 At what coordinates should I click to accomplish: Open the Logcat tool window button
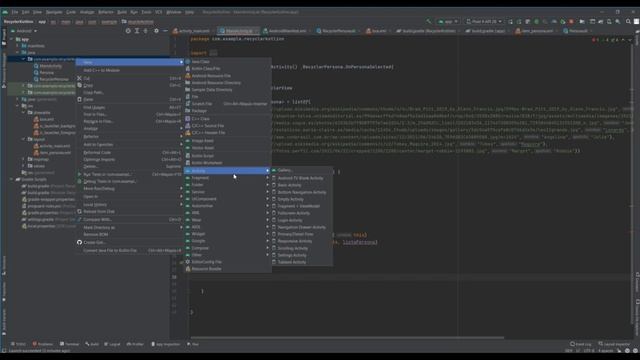112,344
